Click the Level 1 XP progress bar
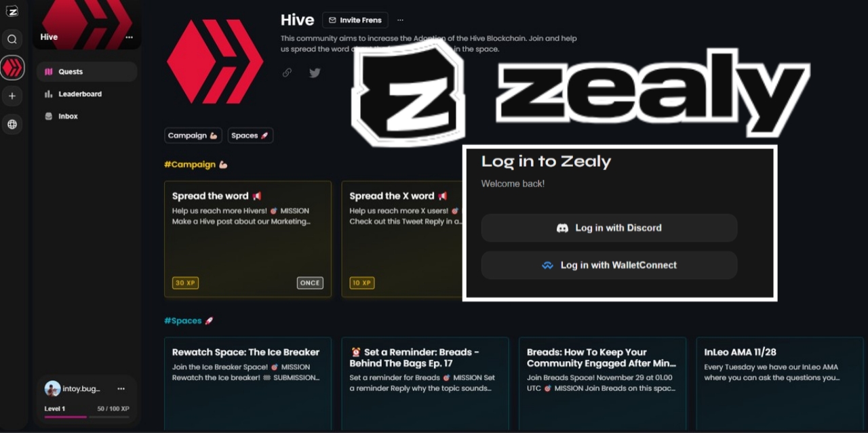The width and height of the screenshot is (868, 433). [87, 417]
